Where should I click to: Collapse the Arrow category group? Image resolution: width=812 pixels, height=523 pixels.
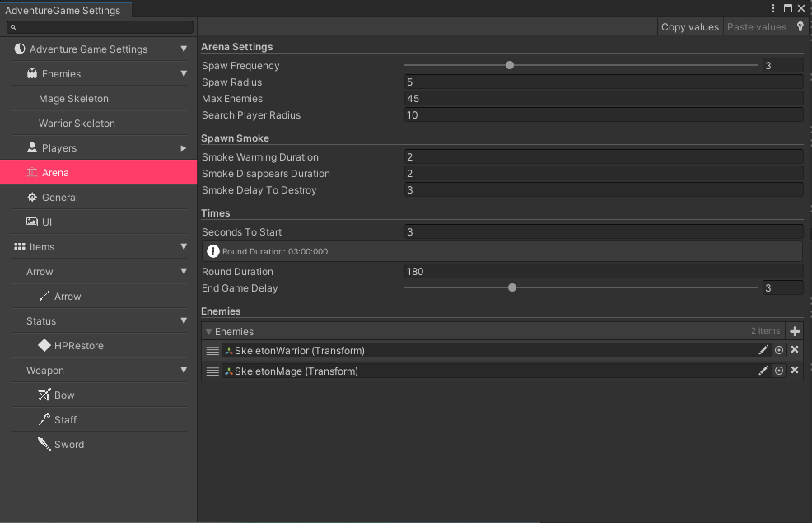(184, 271)
